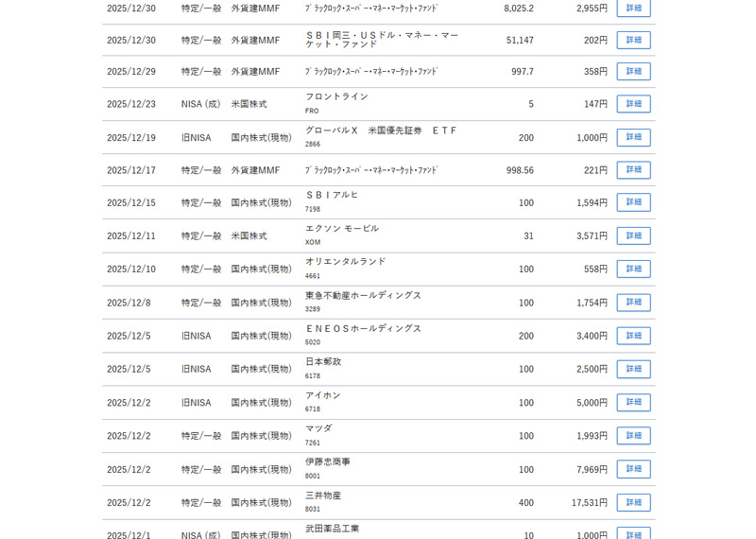The image size is (756, 539).
Task: Open 詳細 for アイホン row
Action: pos(633,402)
